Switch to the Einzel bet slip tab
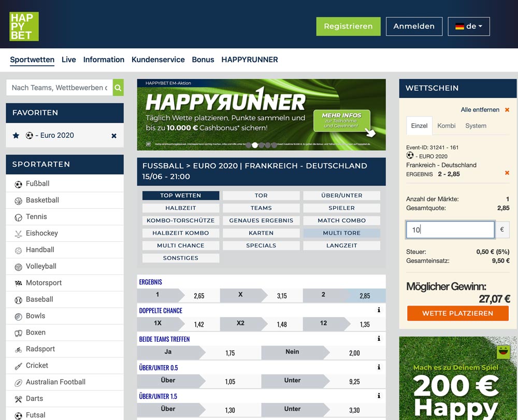 tap(419, 126)
